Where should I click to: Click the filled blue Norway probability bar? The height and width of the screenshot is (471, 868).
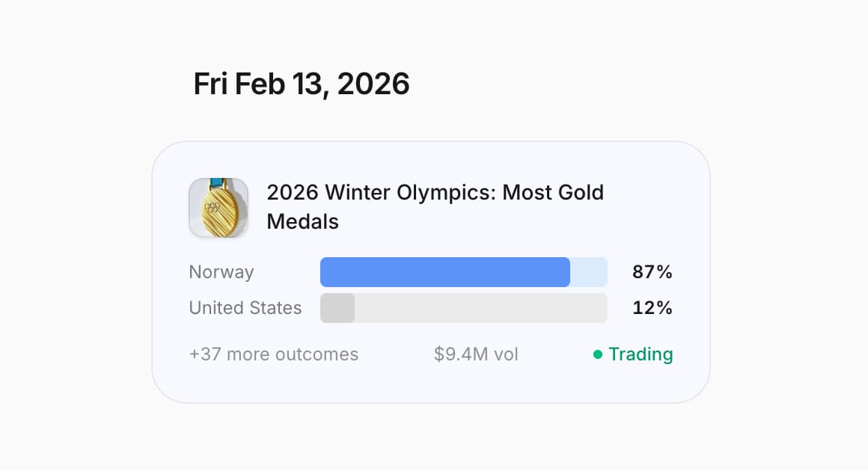coord(444,272)
